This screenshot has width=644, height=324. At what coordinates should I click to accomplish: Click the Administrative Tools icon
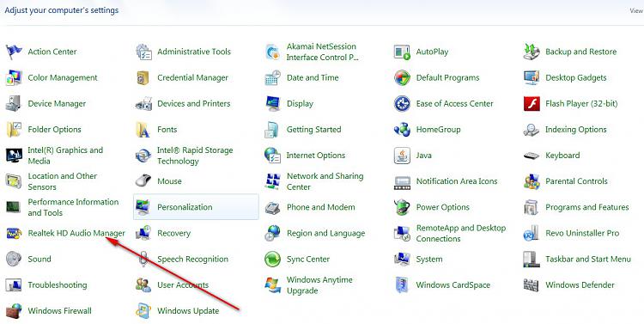click(x=143, y=52)
